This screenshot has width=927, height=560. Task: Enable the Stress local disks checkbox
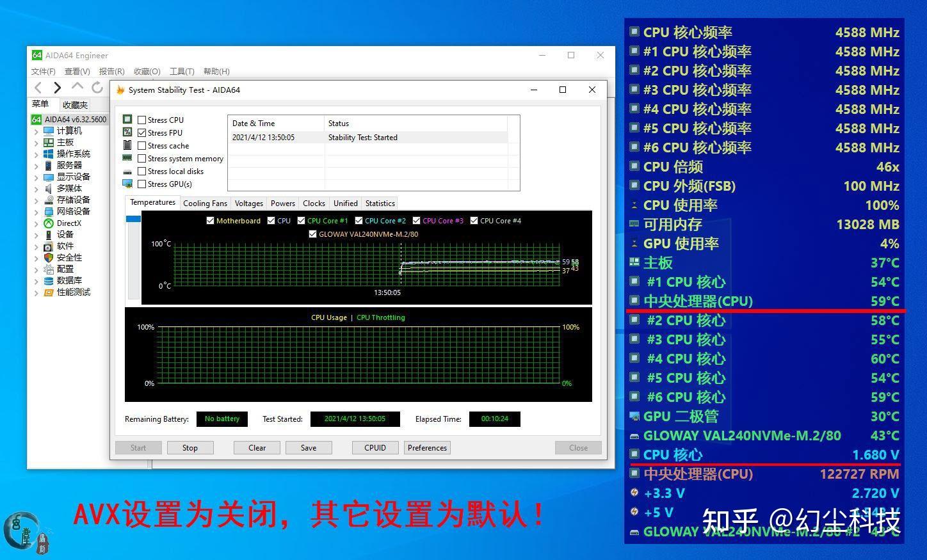pyautogui.click(x=142, y=171)
